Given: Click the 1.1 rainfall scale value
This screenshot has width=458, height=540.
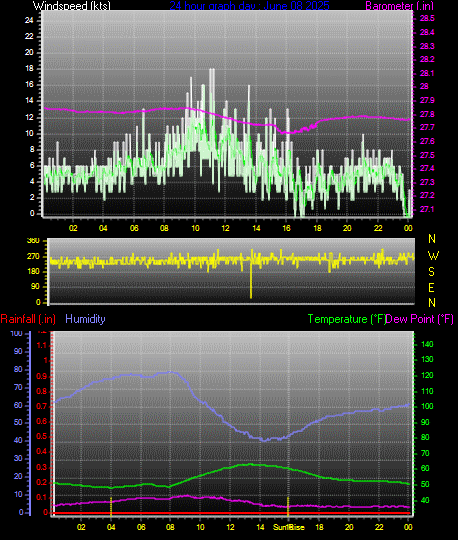Looking at the screenshot, I should pos(42,345).
